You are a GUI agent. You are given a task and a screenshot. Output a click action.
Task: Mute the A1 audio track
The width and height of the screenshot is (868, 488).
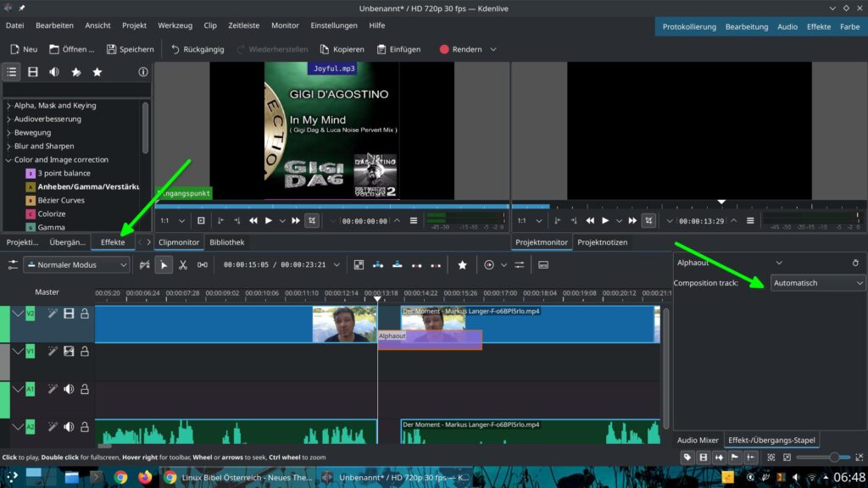69,389
